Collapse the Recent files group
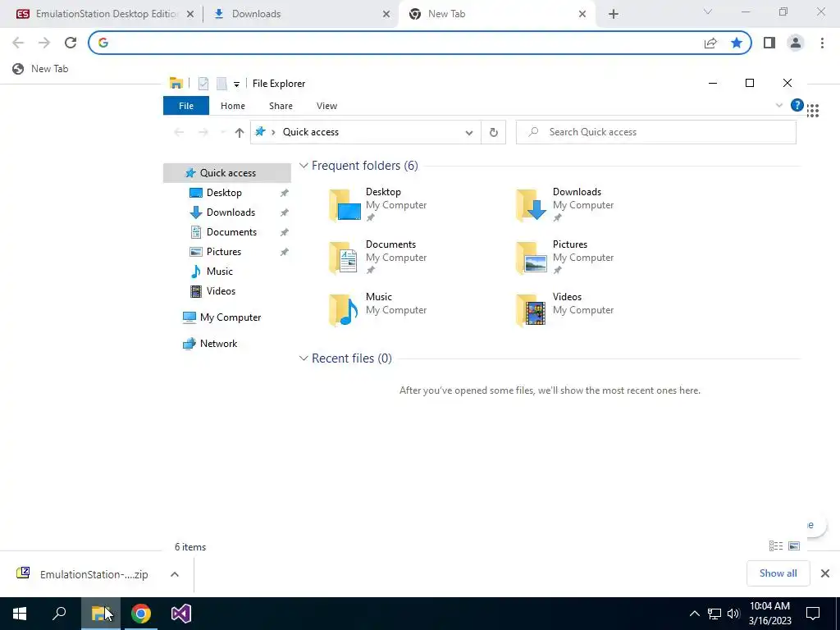The width and height of the screenshot is (840, 630). coord(304,358)
